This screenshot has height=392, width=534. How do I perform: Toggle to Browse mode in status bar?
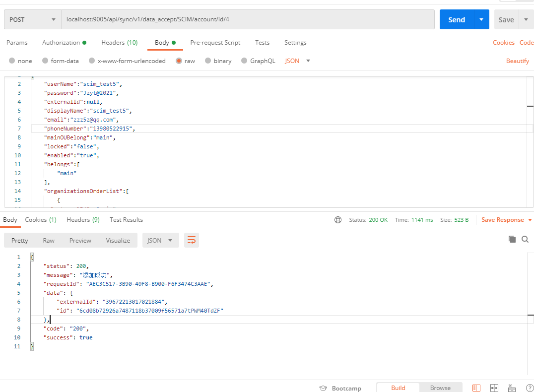coord(440,388)
